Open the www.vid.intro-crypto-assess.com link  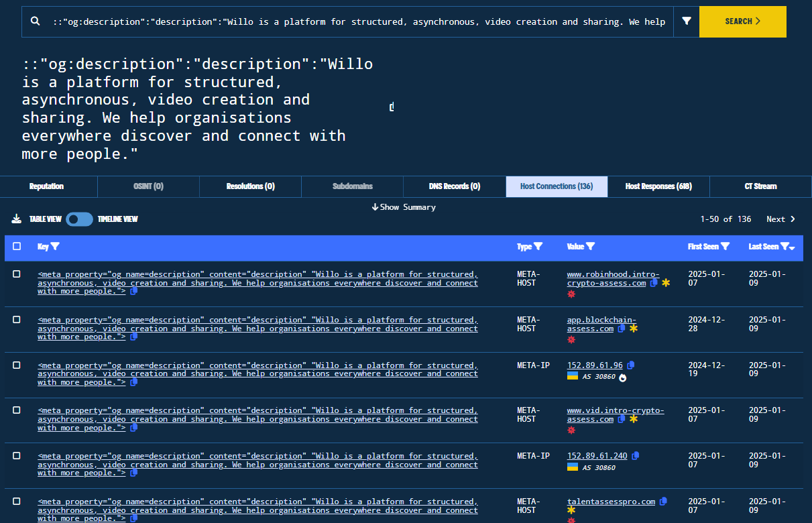pos(616,415)
